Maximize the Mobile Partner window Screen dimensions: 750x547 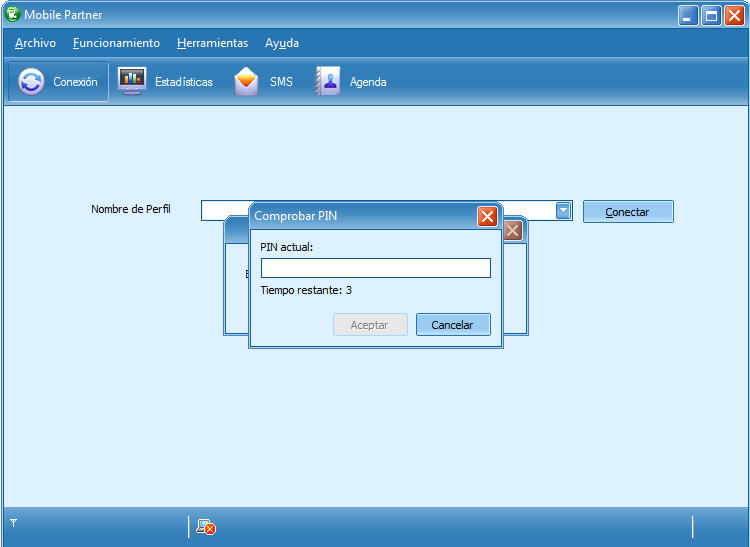[x=711, y=15]
